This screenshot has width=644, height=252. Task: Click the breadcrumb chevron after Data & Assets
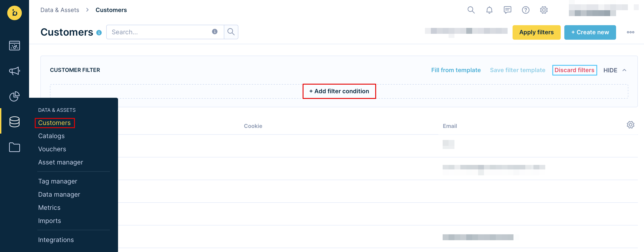pyautogui.click(x=87, y=10)
